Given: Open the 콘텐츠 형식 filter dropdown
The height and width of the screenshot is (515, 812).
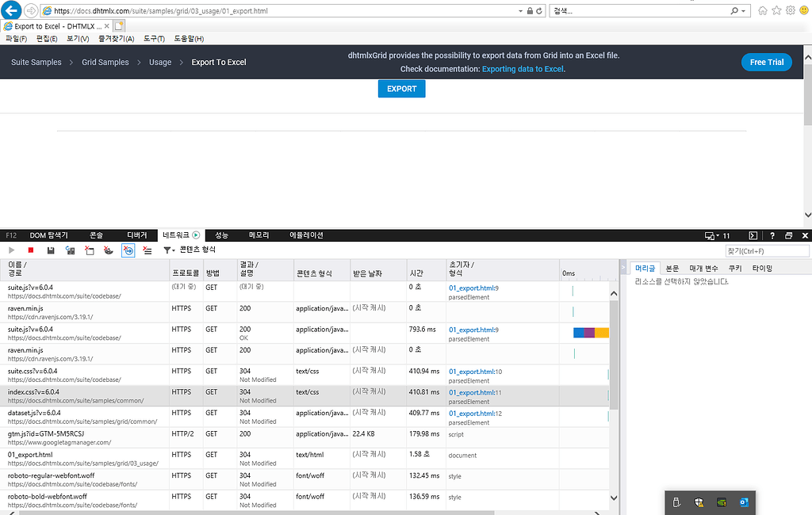Looking at the screenshot, I should (190, 250).
